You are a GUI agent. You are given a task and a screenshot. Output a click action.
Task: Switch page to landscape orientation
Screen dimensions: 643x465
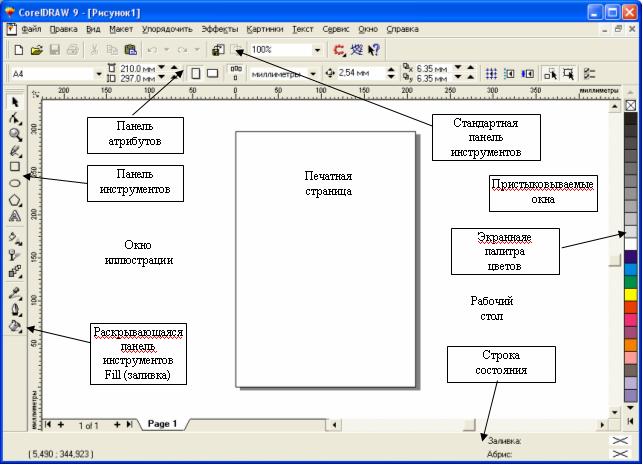[213, 73]
